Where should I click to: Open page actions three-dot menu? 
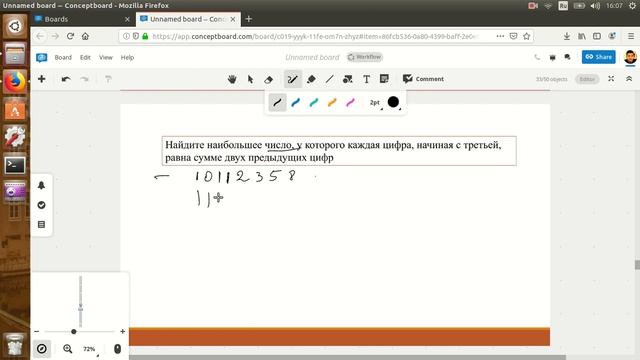(x=500, y=36)
